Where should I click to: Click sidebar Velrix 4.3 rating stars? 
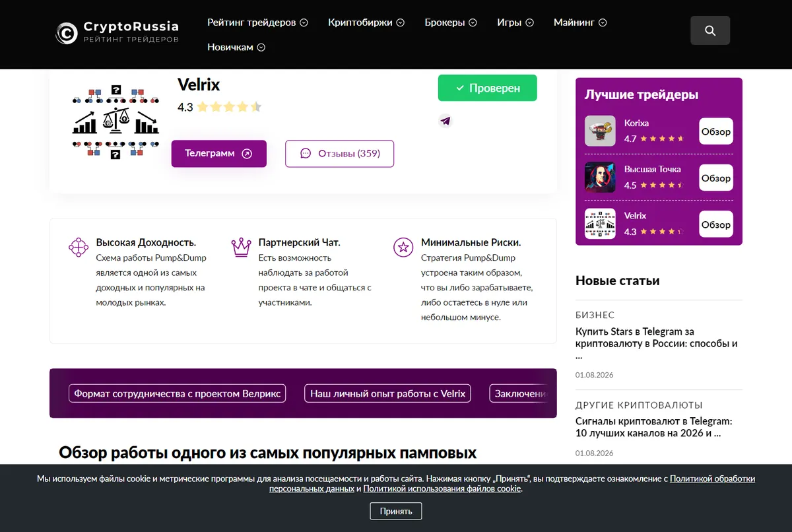coord(662,232)
